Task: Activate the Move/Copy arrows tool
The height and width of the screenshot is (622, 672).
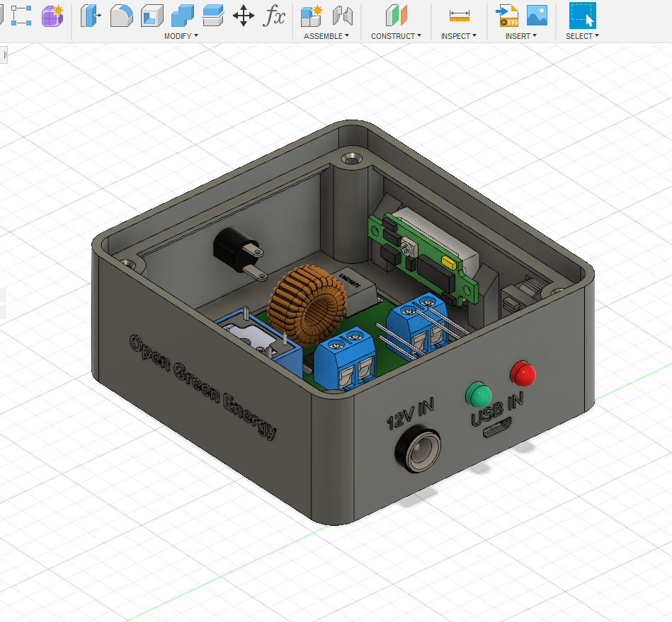Action: pos(244,16)
